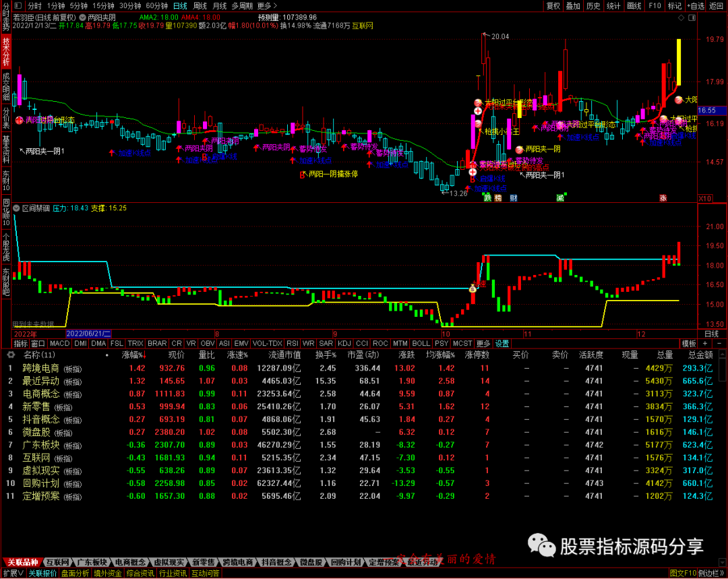Click the 统计 statistics button
This screenshot has height=579, width=728.
(x=613, y=5)
